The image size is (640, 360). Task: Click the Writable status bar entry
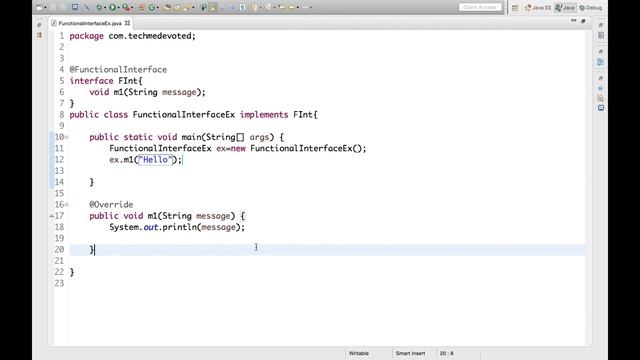pyautogui.click(x=359, y=353)
